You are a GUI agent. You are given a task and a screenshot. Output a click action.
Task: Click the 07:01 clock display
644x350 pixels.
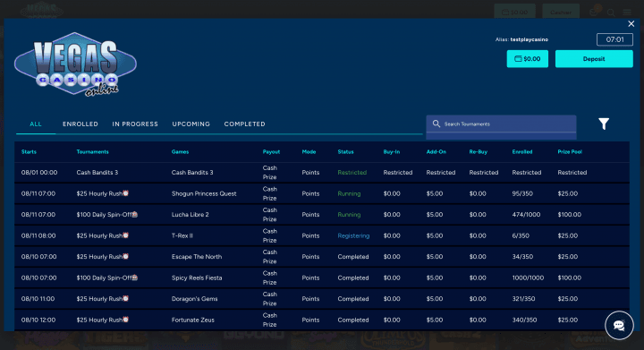click(614, 39)
